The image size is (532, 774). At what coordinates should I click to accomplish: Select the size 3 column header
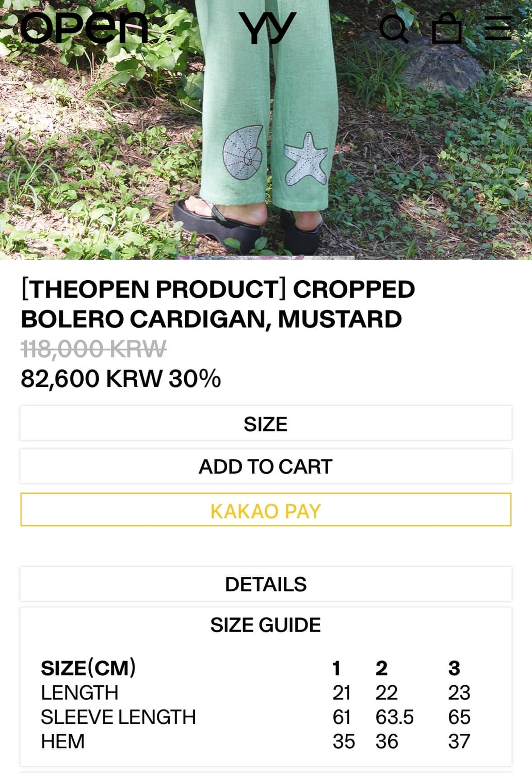coord(454,668)
